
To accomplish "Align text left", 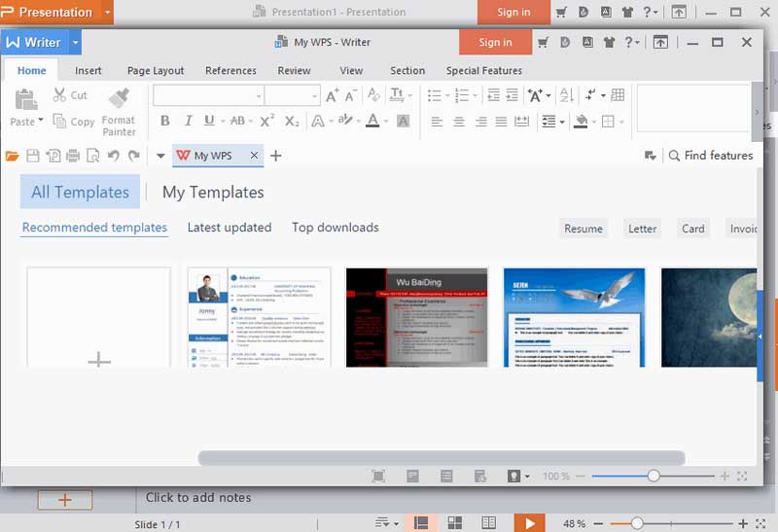I will (437, 122).
